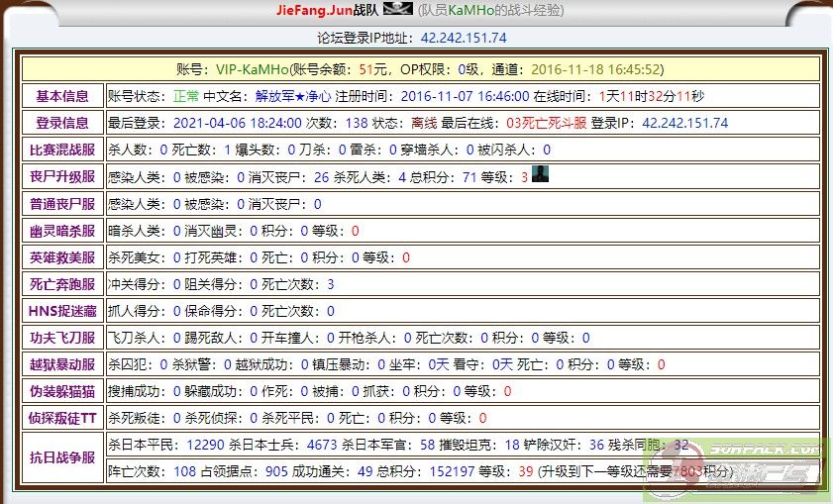
Task: Click the VIP-KaMHo account name
Action: click(252, 69)
